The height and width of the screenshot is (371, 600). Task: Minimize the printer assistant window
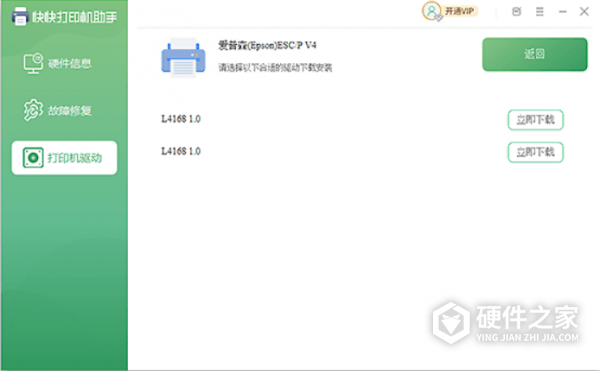pyautogui.click(x=562, y=11)
